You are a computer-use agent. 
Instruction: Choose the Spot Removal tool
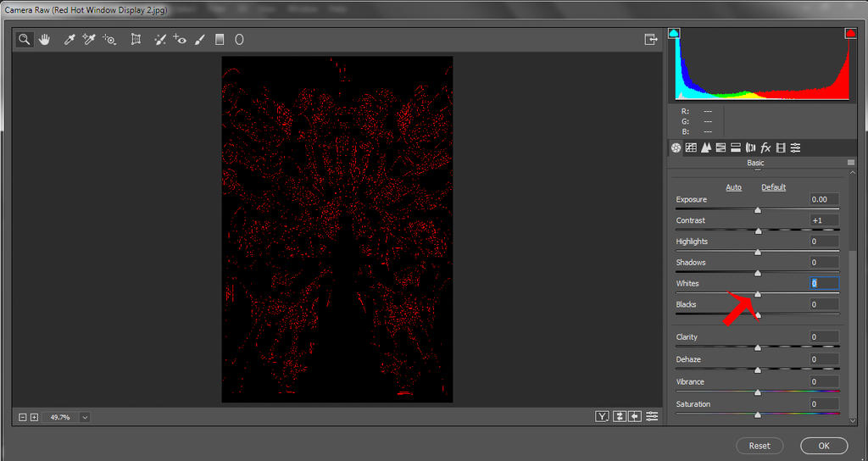[159, 39]
